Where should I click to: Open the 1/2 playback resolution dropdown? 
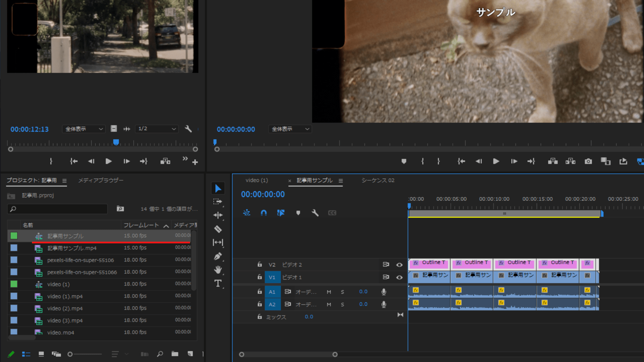click(x=157, y=129)
